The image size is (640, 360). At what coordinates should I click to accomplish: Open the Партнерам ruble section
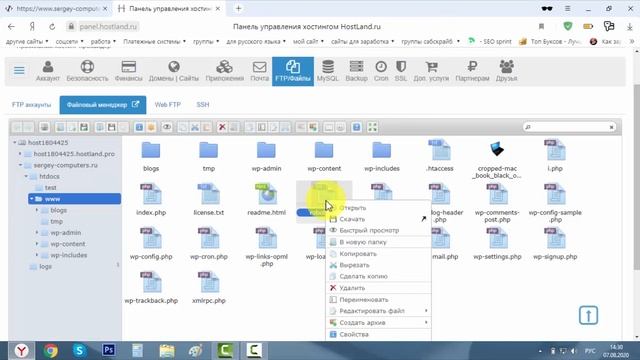tap(472, 71)
